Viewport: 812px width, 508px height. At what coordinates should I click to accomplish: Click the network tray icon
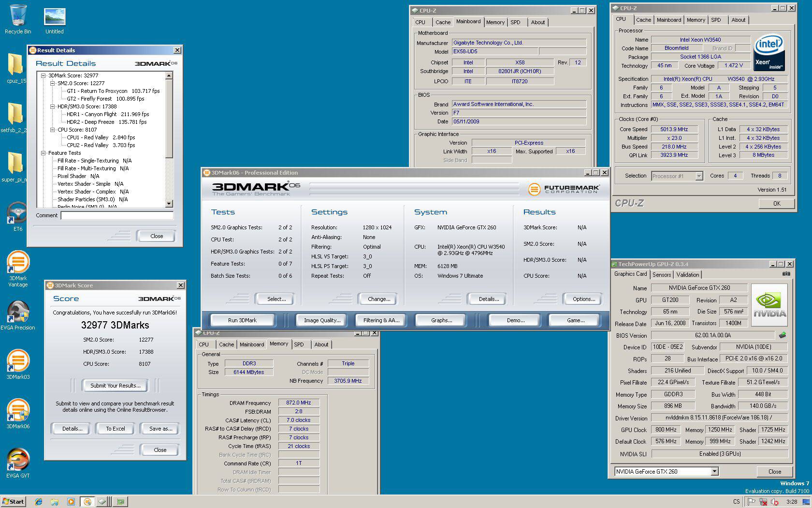763,502
